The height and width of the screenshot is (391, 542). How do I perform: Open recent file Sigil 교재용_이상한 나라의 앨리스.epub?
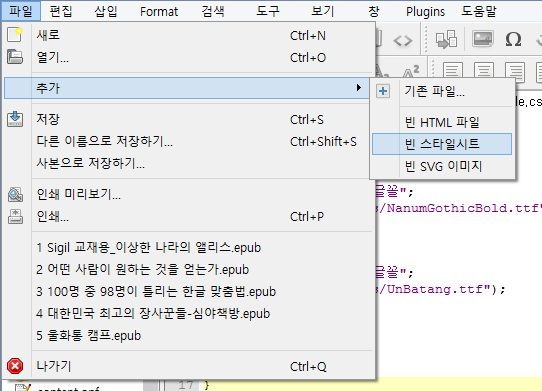(x=189, y=248)
